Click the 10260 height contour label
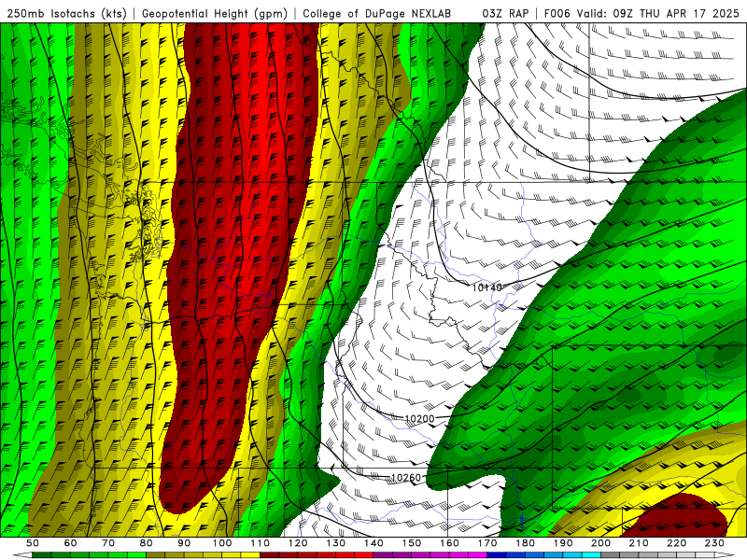 406,478
